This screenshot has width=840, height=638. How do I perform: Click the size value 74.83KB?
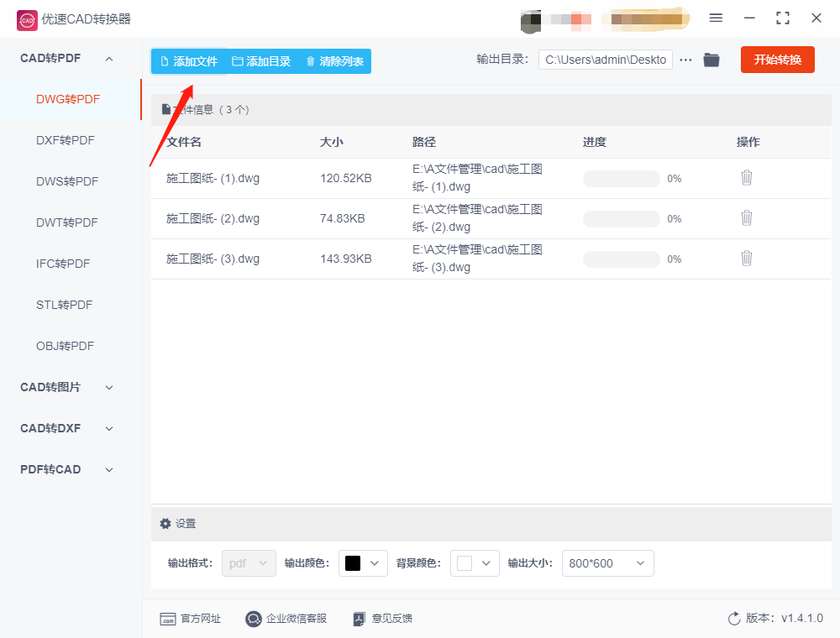(x=343, y=218)
